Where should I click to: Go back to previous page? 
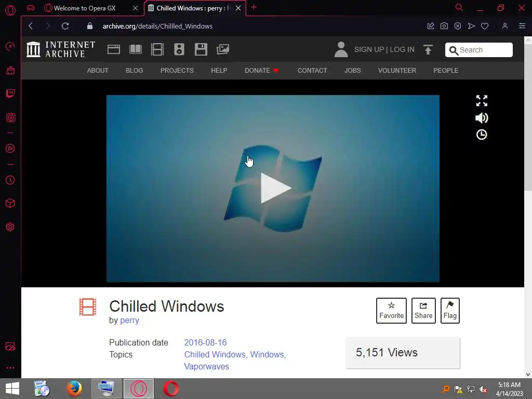click(31, 26)
